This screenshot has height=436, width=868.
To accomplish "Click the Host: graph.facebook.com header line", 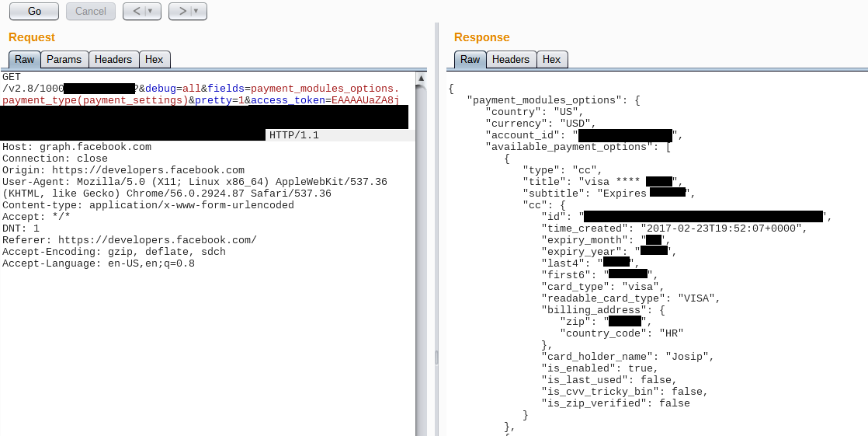I will click(76, 147).
